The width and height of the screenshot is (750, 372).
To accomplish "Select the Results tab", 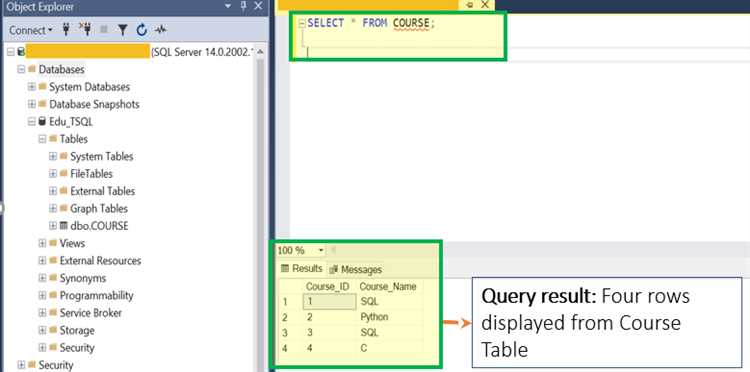I will [x=301, y=269].
